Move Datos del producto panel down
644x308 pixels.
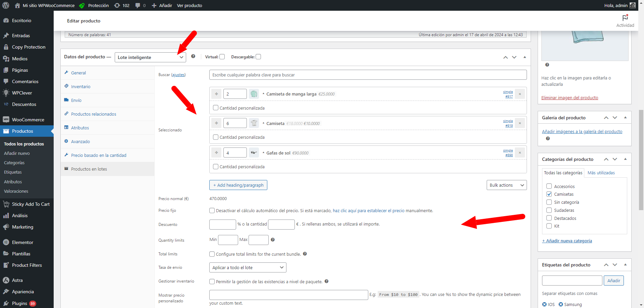coord(514,57)
